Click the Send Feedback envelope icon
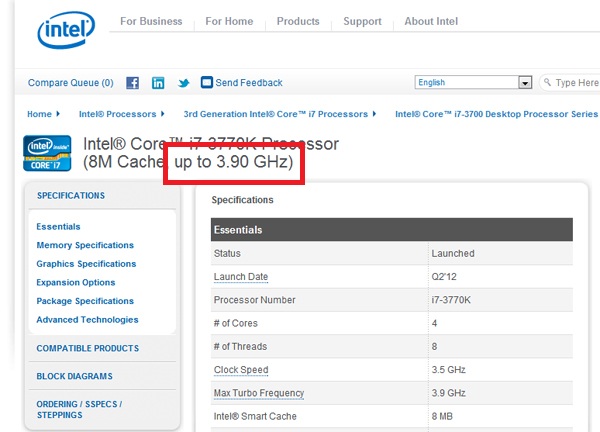 pyautogui.click(x=207, y=82)
